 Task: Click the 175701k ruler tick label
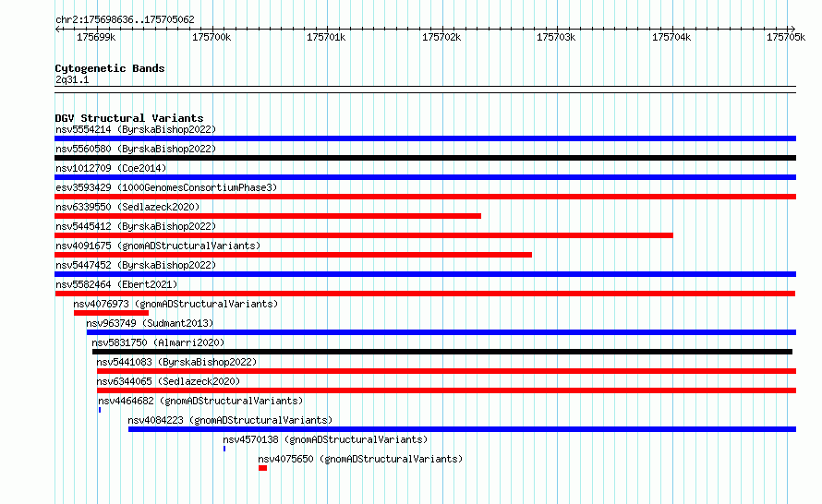[x=326, y=37]
